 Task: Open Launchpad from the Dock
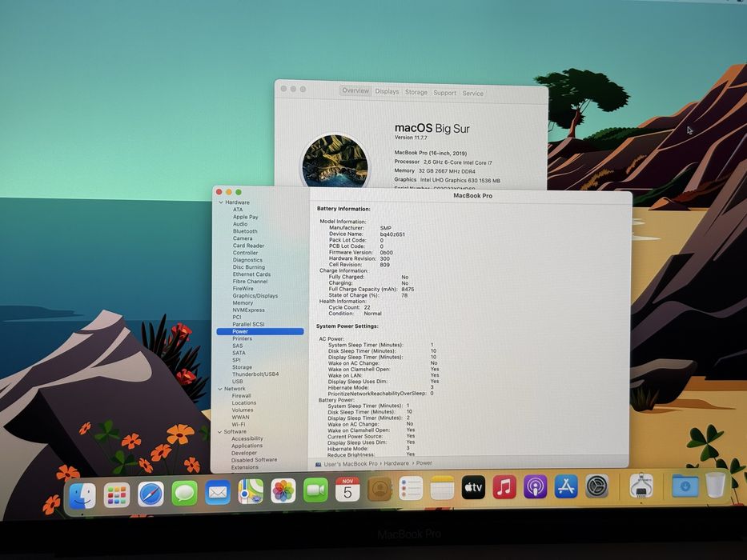[117, 495]
